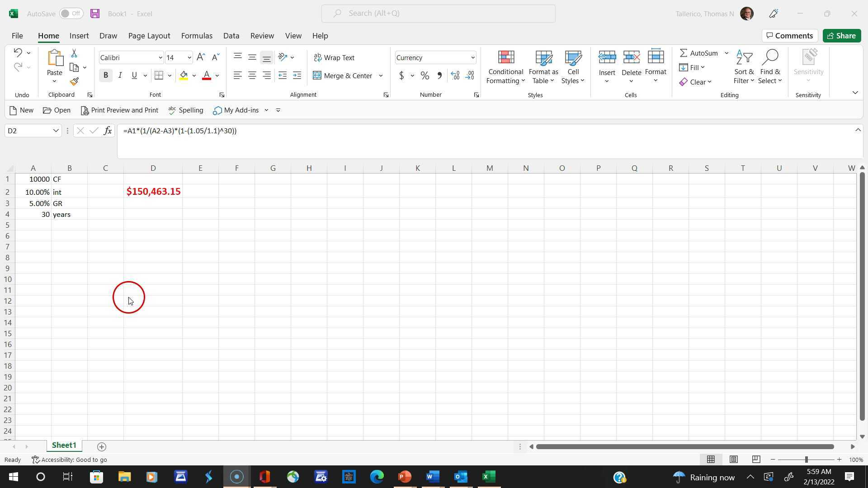Open Find & Select
This screenshot has height=488, width=868.
pyautogui.click(x=769, y=67)
